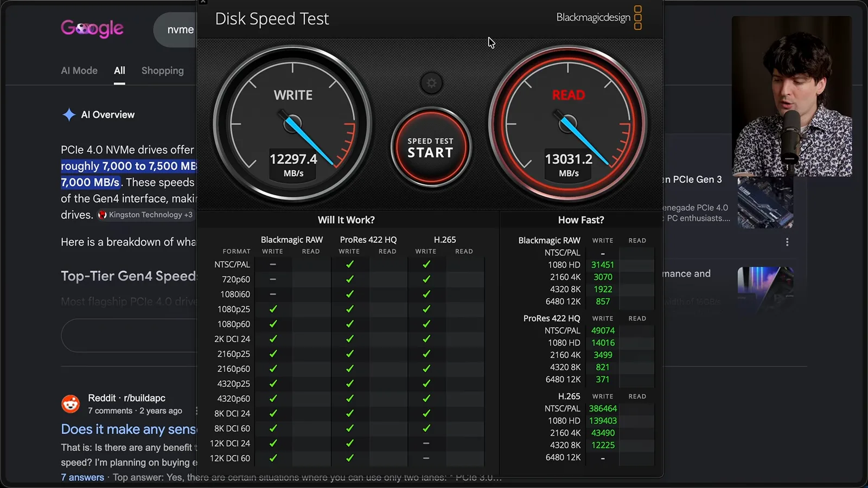Open the Shopping tab in Google
The width and height of the screenshot is (868, 488).
[x=163, y=70]
